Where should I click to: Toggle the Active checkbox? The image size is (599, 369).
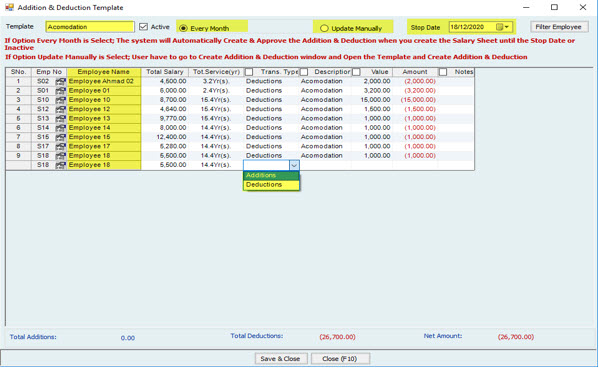pos(143,27)
